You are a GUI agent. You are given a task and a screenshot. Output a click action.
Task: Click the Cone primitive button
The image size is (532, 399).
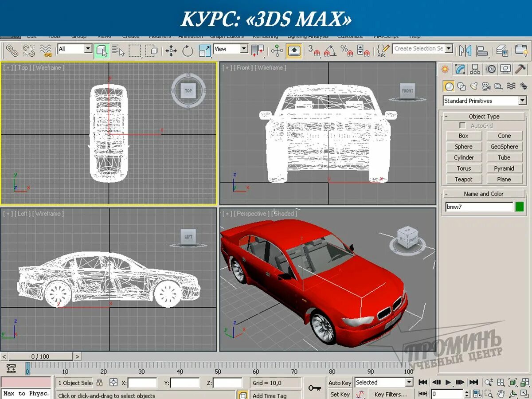click(504, 136)
